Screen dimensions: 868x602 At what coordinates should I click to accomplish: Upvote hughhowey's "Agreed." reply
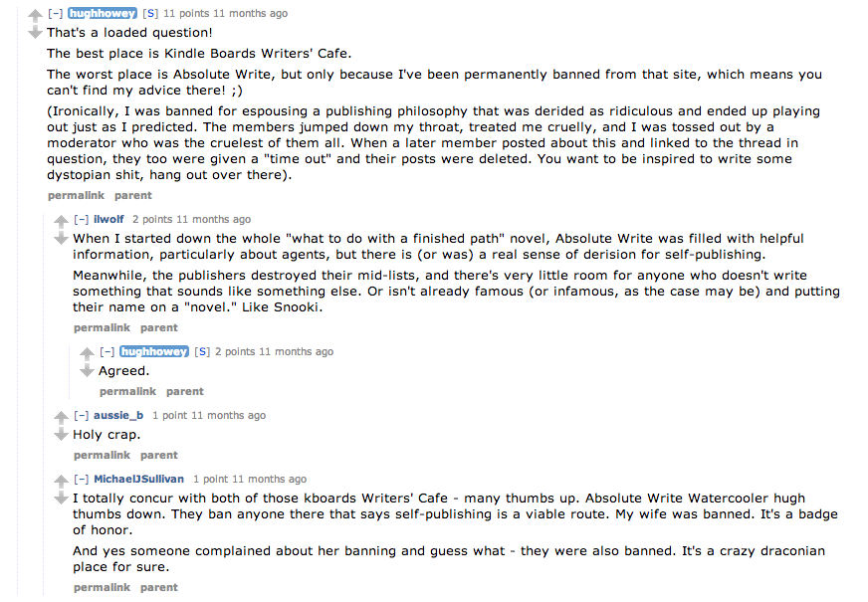[x=87, y=353]
